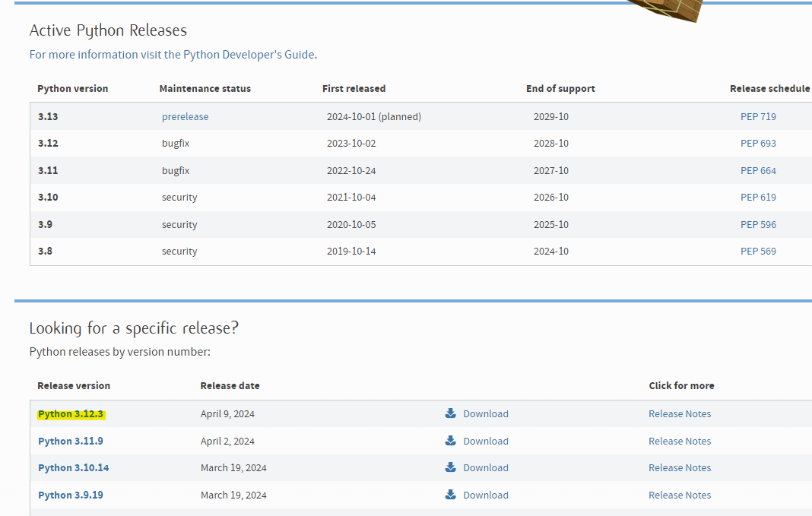Click first released date 2023-10-02
This screenshot has height=516, width=812.
[x=351, y=144]
